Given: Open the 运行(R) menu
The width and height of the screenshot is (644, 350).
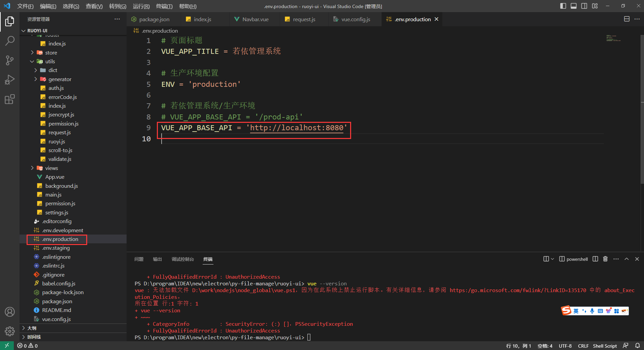Looking at the screenshot, I should [141, 6].
